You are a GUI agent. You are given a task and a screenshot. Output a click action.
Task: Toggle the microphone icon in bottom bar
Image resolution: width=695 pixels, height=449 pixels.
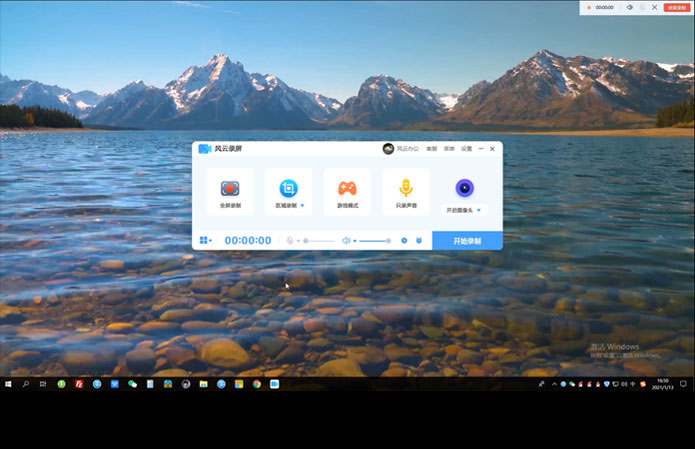[289, 241]
